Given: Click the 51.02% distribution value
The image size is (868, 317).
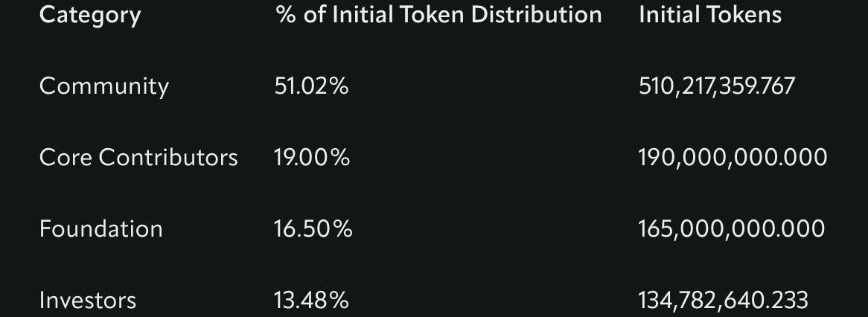Looking at the screenshot, I should [311, 86].
